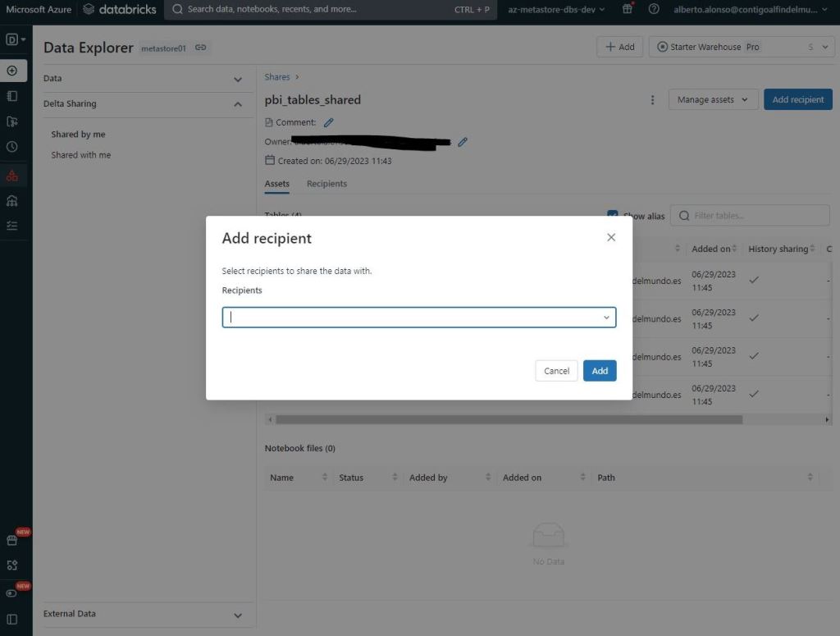Viewport: 840px width, 636px height.
Task: Open the three-dot kebab menu for share
Action: coord(652,100)
